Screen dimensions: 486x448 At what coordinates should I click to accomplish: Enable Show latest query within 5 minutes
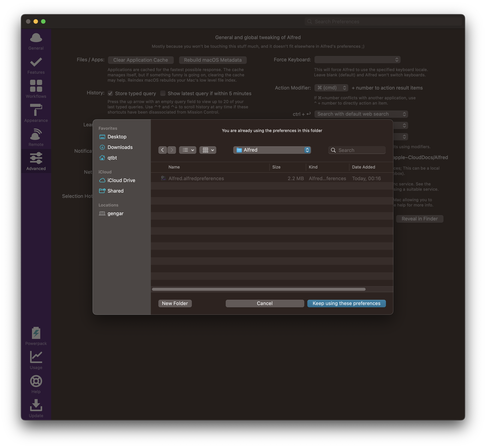tap(163, 93)
